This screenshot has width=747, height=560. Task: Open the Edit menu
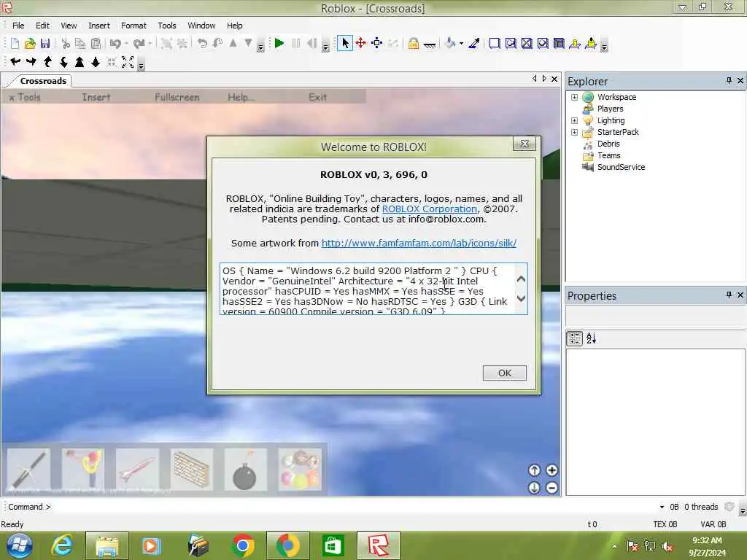click(x=42, y=26)
